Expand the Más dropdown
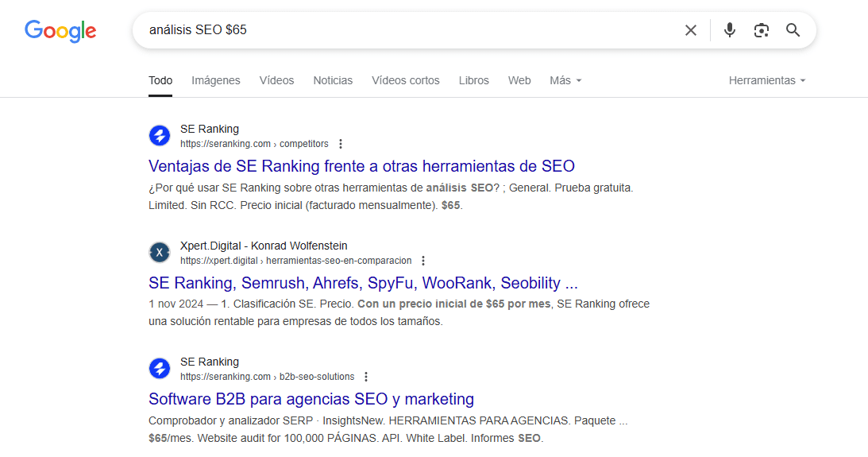Image resolution: width=868 pixels, height=457 pixels. point(565,81)
